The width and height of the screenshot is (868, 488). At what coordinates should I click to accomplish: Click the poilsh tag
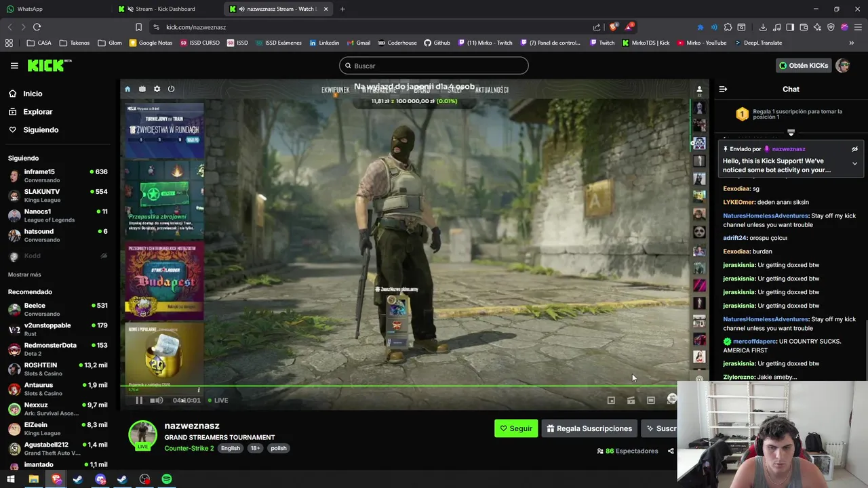[x=279, y=448]
